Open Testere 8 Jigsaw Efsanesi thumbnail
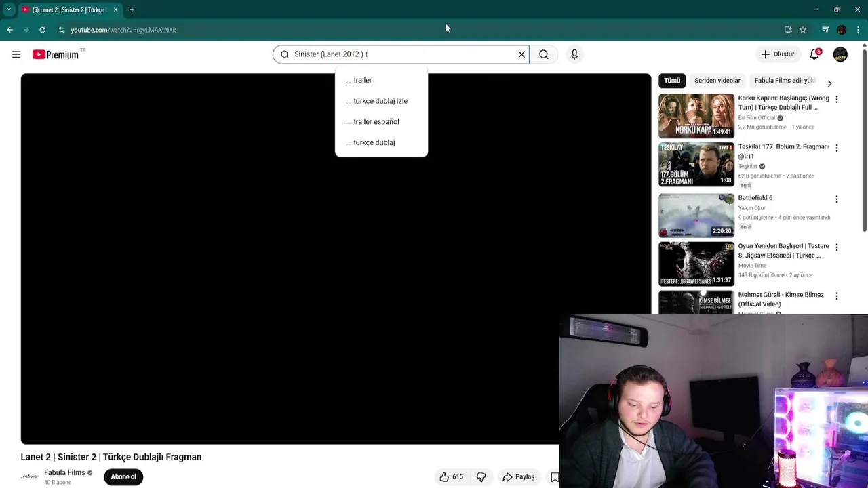Image resolution: width=868 pixels, height=488 pixels. tap(696, 264)
